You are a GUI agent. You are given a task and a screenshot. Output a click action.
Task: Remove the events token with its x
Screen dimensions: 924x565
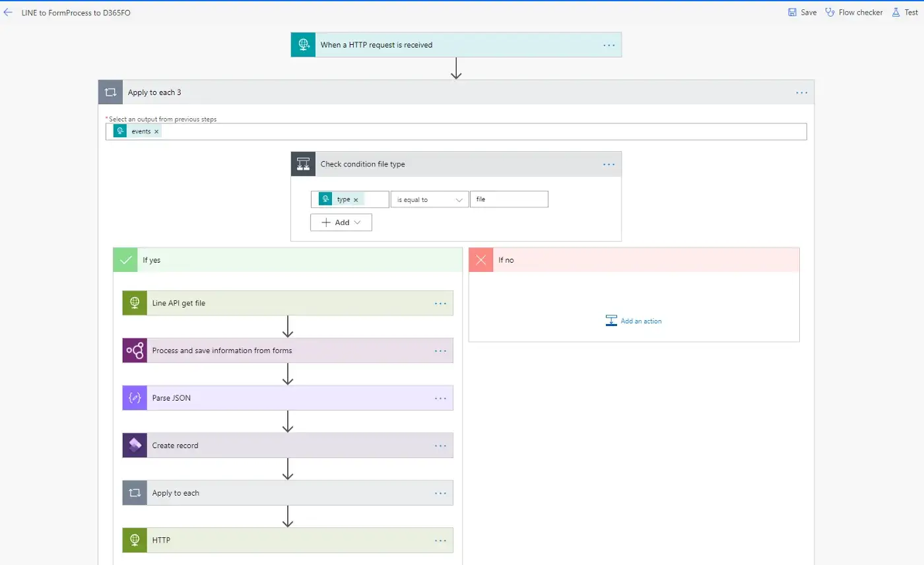pos(156,131)
